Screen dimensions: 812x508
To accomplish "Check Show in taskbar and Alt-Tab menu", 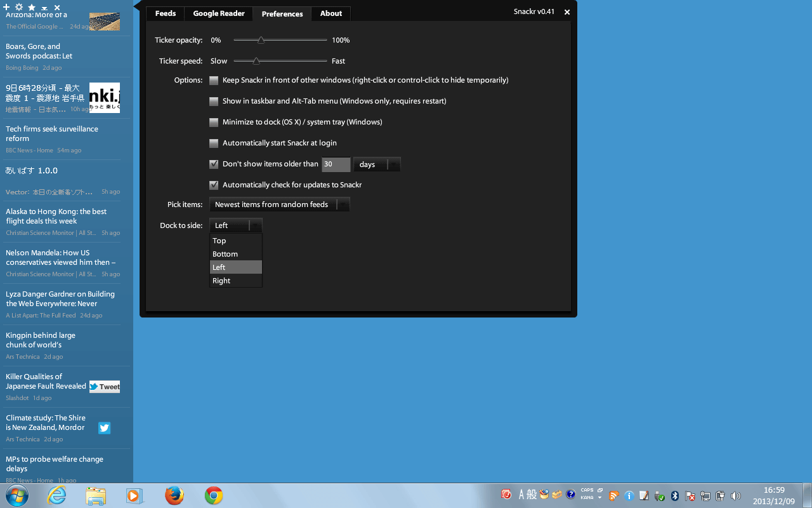I will 214,102.
